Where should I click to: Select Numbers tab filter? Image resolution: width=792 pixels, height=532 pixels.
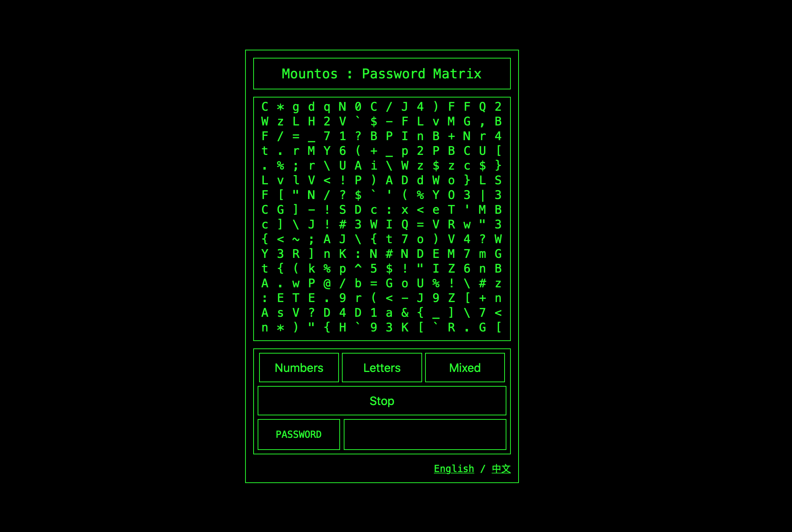298,368
